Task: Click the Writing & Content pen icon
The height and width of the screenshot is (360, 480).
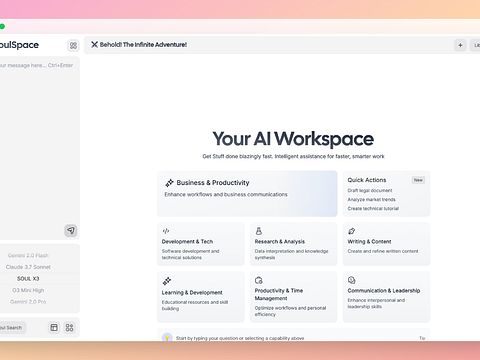Action: pos(351,231)
